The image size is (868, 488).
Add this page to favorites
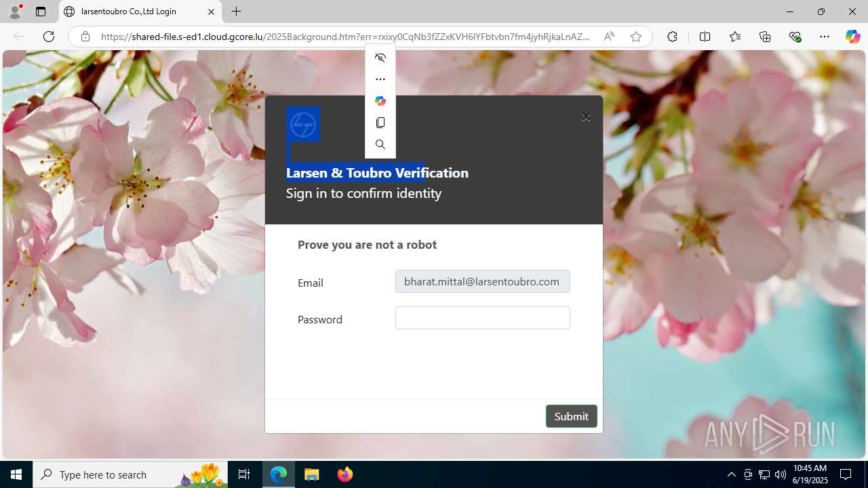(x=635, y=37)
